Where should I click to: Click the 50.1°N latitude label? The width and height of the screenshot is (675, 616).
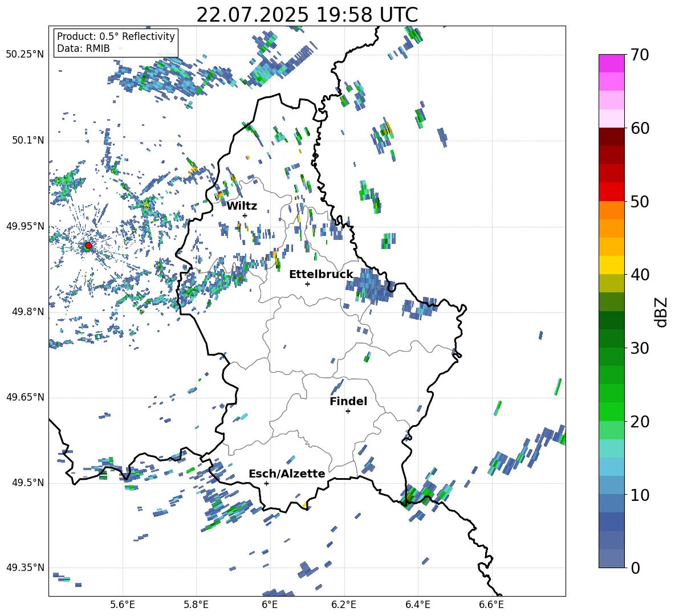click(28, 141)
